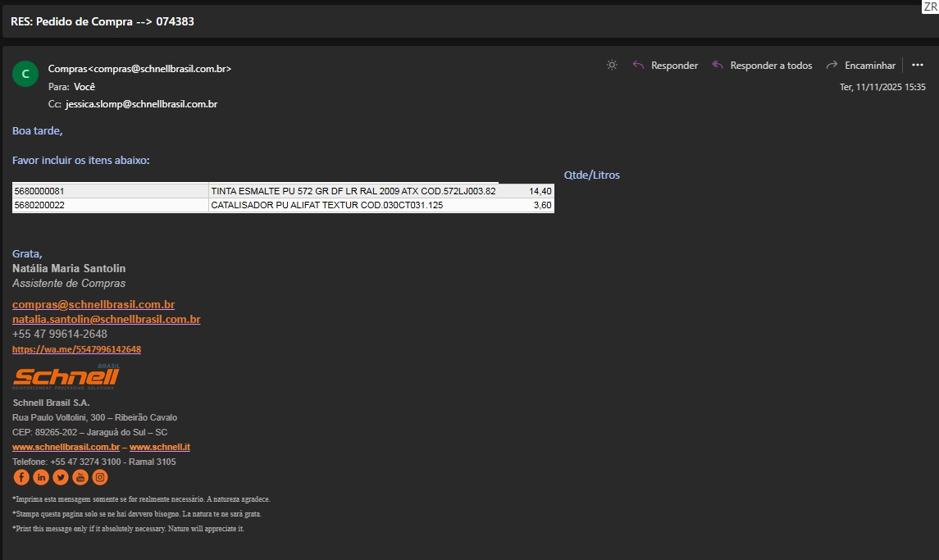Click the ZR badge in top corner
This screenshot has height=560, width=939.
929,7
